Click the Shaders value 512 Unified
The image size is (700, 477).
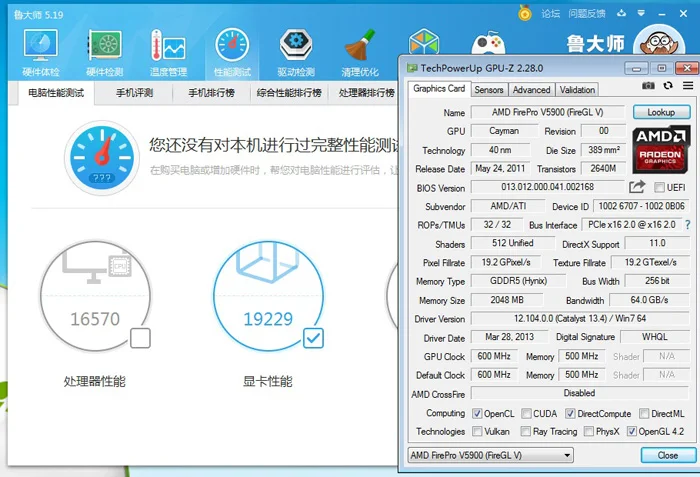coord(512,243)
